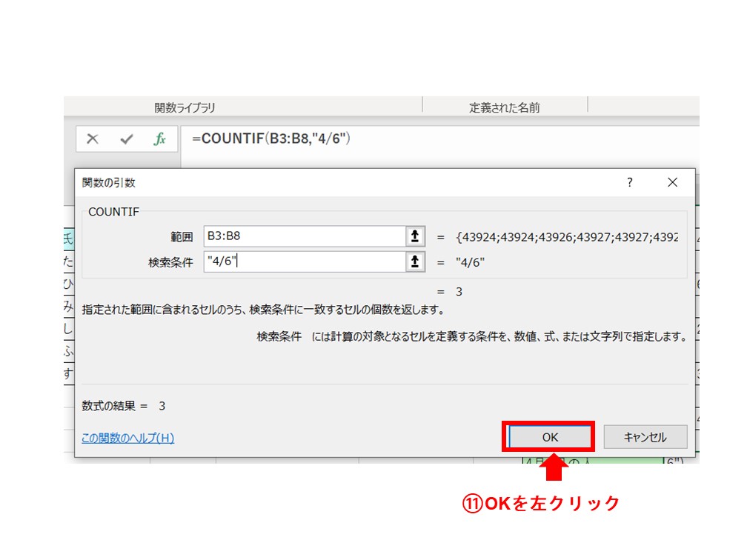Click the Cancel (✕) icon in the formula bar

tap(93, 139)
